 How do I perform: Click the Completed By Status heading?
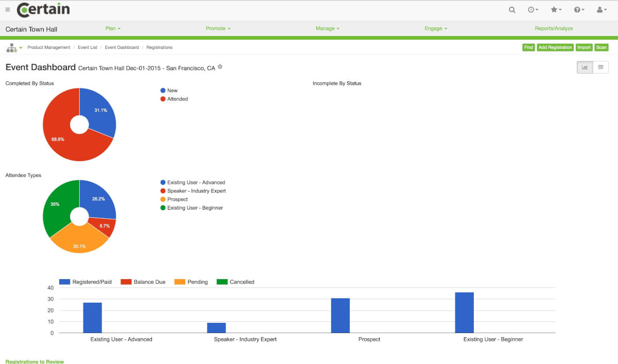click(29, 83)
